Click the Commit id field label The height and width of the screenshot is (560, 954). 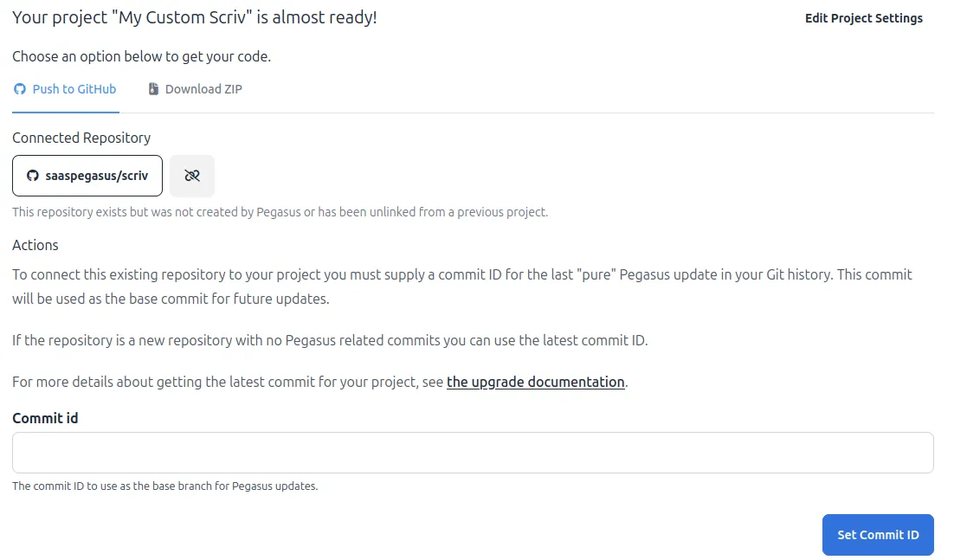(45, 418)
